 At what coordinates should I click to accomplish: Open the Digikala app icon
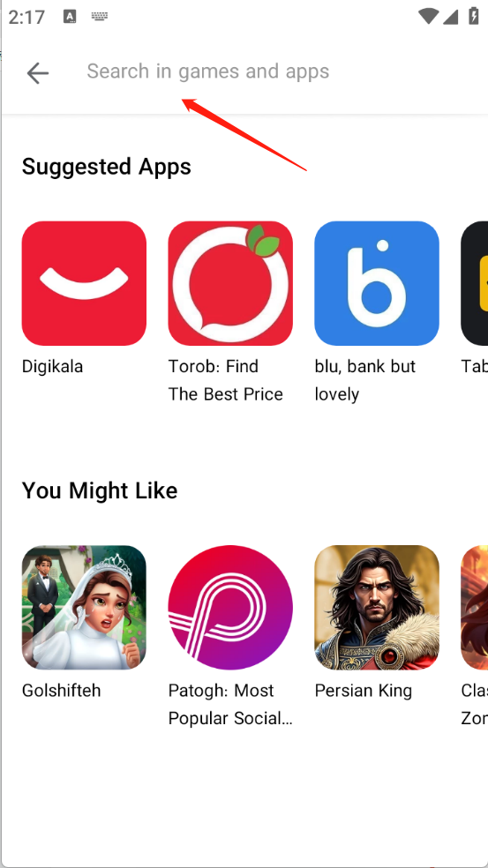[84, 283]
